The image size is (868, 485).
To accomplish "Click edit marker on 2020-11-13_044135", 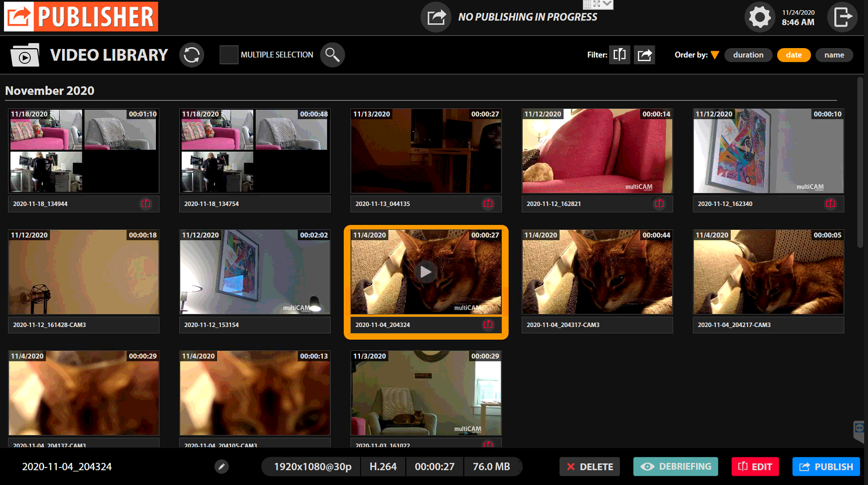I will coord(488,204).
